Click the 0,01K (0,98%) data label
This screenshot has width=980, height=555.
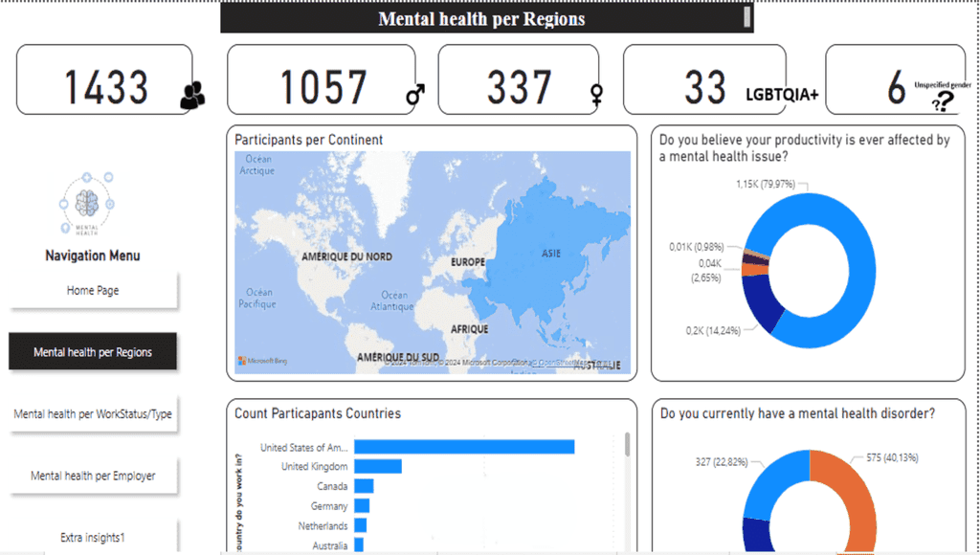coord(697,247)
